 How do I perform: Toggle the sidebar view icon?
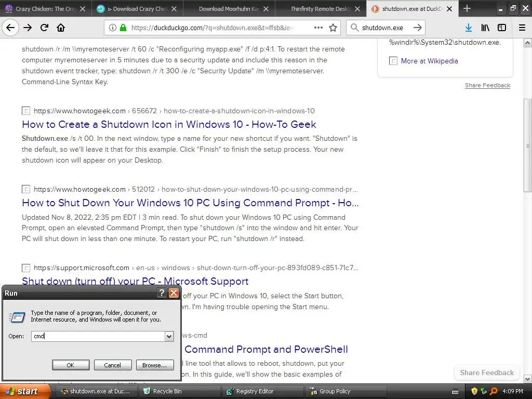pyautogui.click(x=502, y=28)
